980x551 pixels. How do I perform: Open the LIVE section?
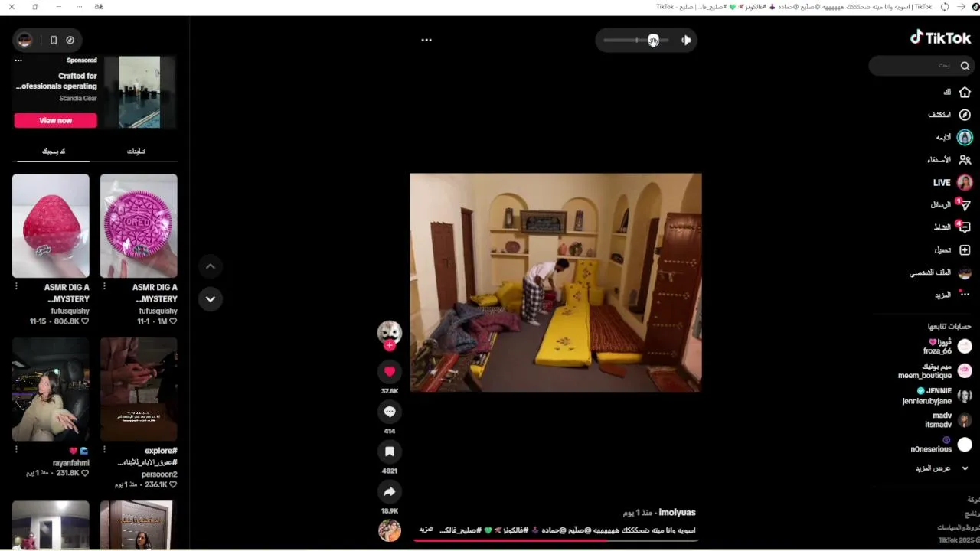[952, 182]
